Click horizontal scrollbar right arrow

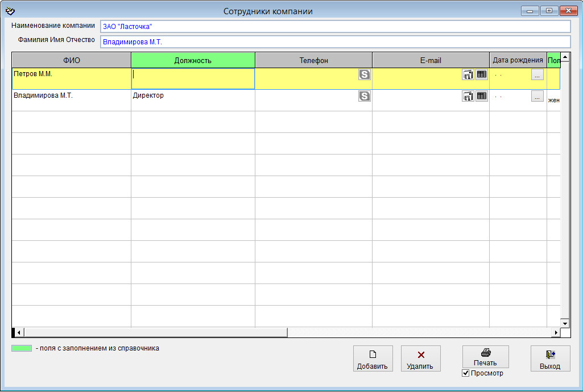[x=556, y=332]
